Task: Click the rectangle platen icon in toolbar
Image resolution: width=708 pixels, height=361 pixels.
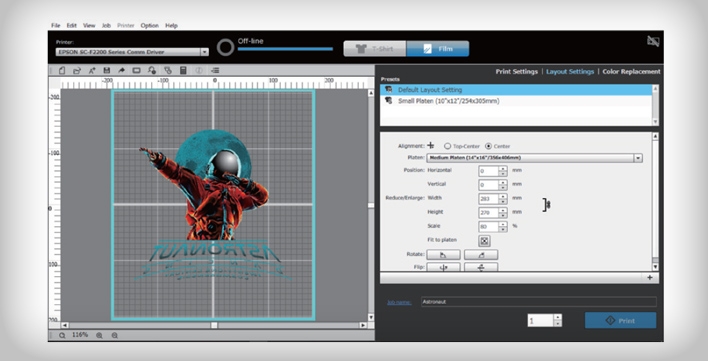Action: pos(136,70)
